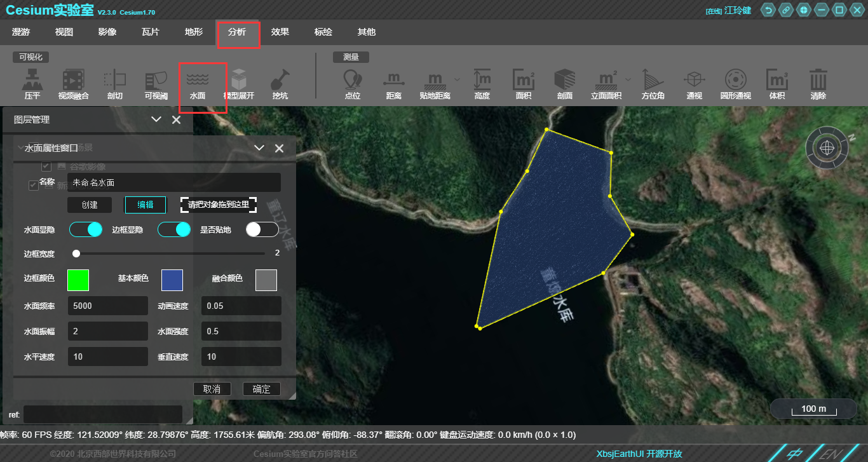Select the 贴地距离 ground distance tool
Image resolution: width=868 pixels, height=462 pixels.
(435, 85)
